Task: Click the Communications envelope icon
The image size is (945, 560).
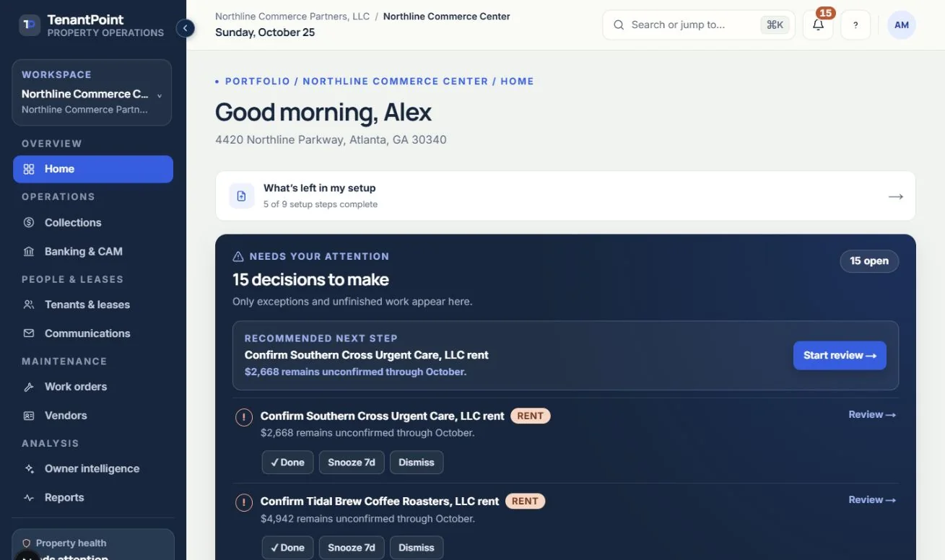Action: point(29,333)
